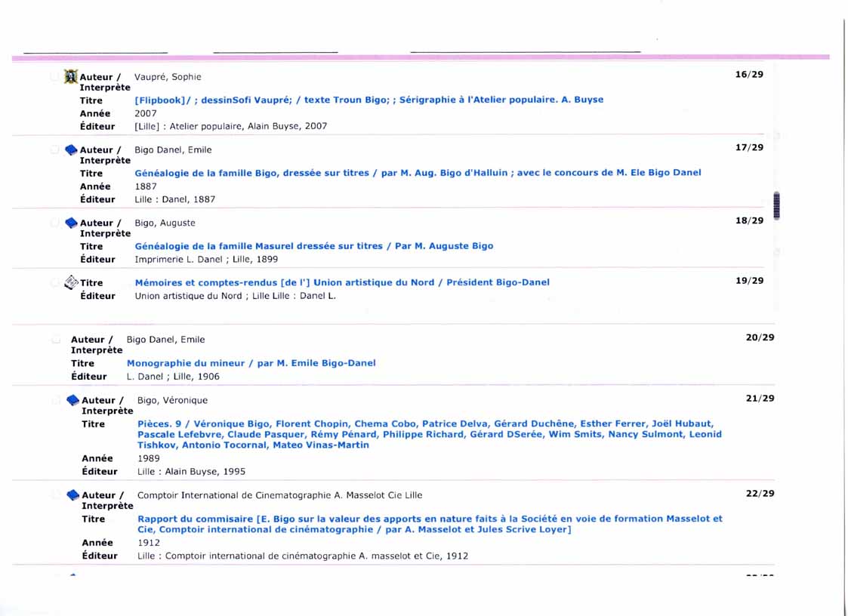Check the box for Bigo, Véronique record
Screen dimensions: 848x616
point(55,400)
